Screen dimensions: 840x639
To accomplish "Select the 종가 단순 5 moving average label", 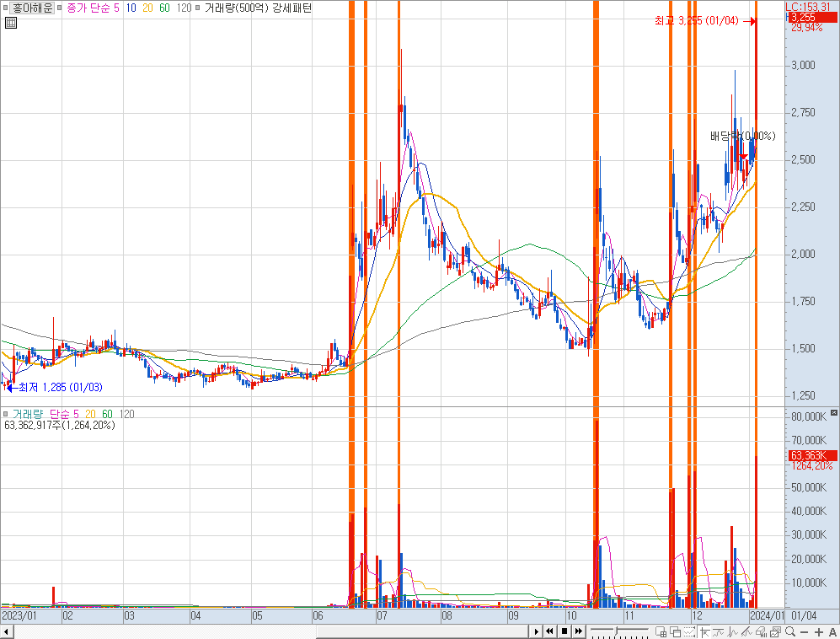I will click(93, 8).
